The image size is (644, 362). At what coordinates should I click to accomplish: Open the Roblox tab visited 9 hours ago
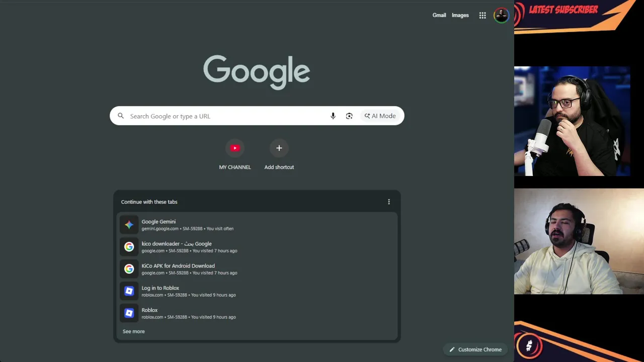[257, 313]
